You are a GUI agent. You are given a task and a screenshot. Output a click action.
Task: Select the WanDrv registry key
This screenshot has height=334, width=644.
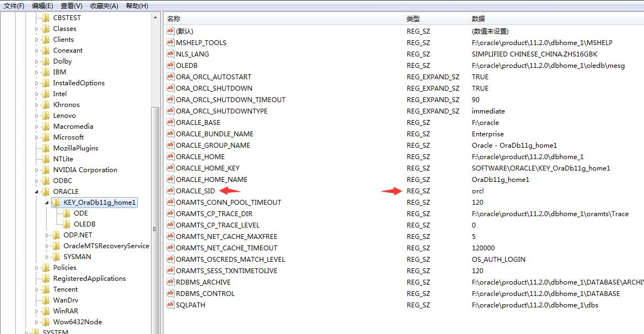point(66,300)
